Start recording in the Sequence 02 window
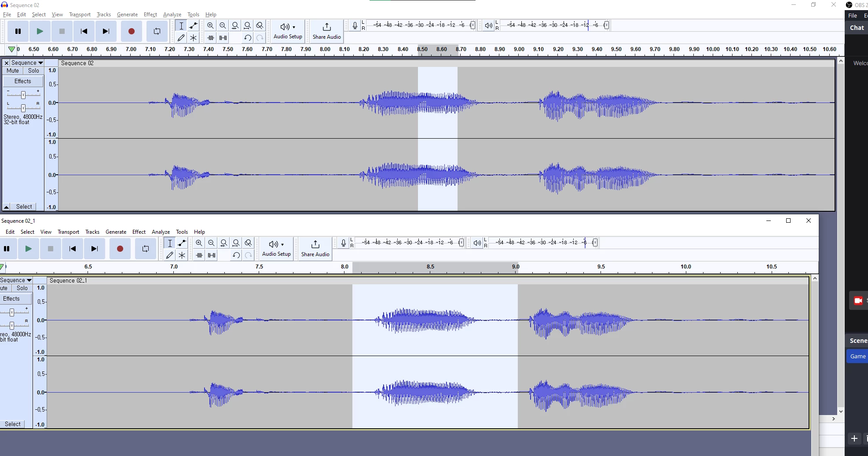868x456 pixels. (x=131, y=31)
